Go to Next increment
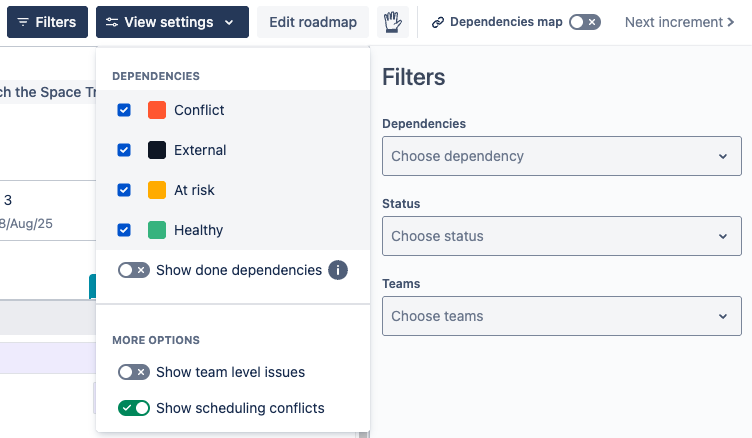Viewport: 752px width, 438px height. tap(679, 22)
